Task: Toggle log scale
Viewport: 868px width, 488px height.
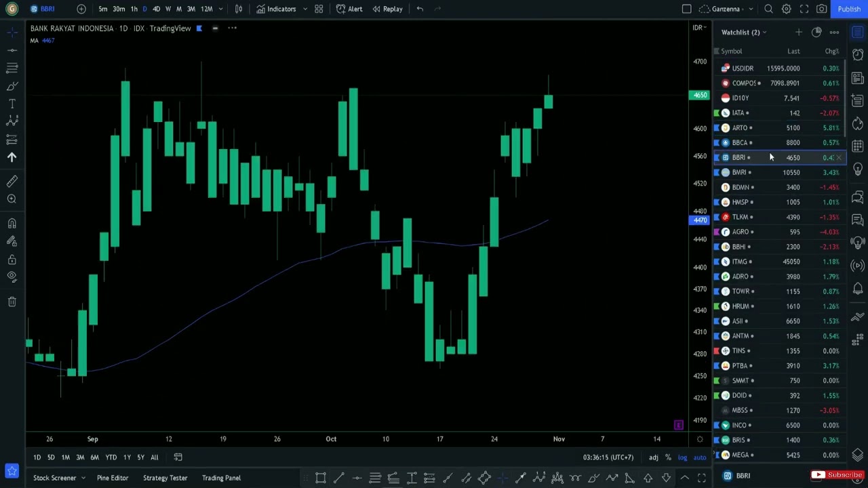Action: [x=682, y=457]
